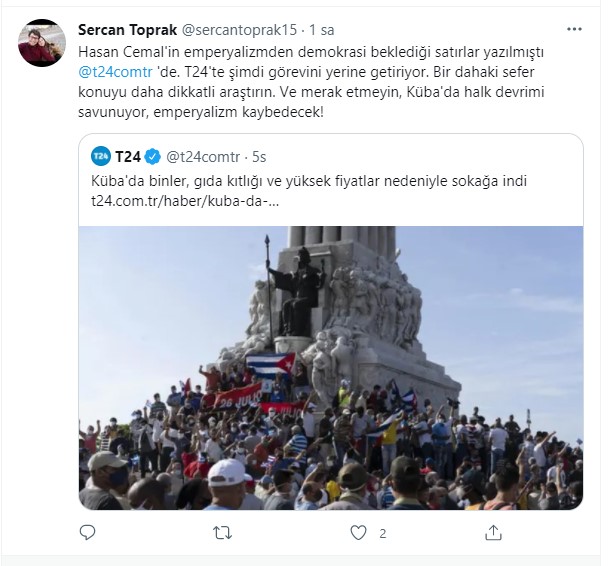Click the reply speech bubble icon
This screenshot has height=566, width=609.
tap(87, 533)
